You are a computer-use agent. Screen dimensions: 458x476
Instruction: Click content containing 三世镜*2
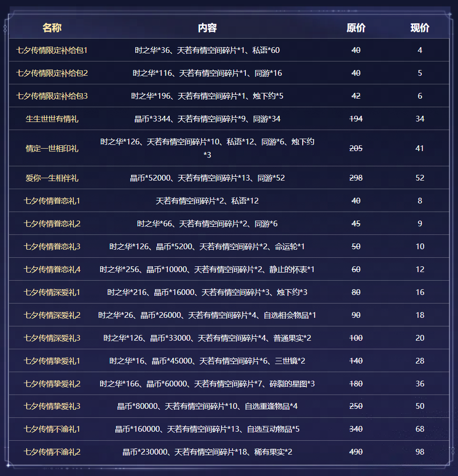pyautogui.click(x=207, y=361)
